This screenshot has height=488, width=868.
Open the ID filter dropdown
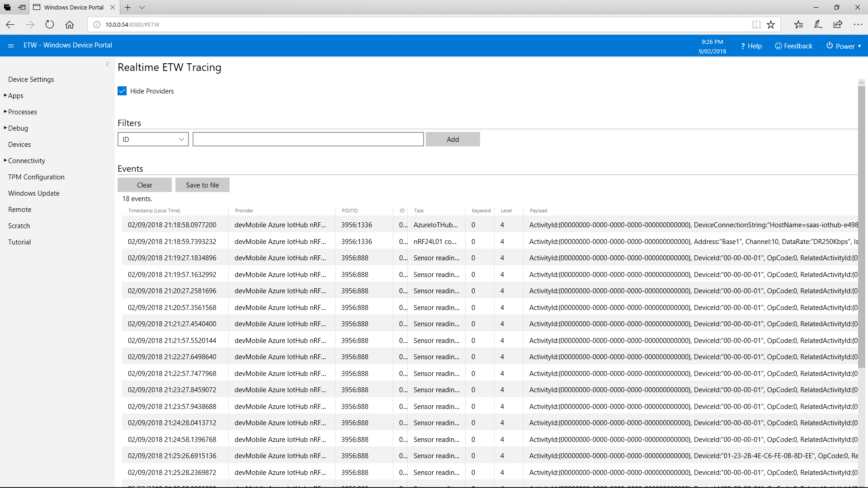click(153, 139)
